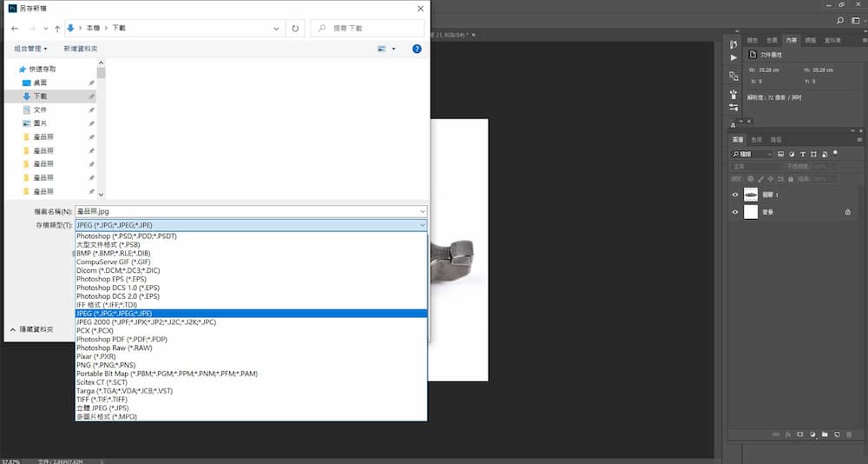
Task: Add a layer mask from Layers panel
Action: coord(799,434)
